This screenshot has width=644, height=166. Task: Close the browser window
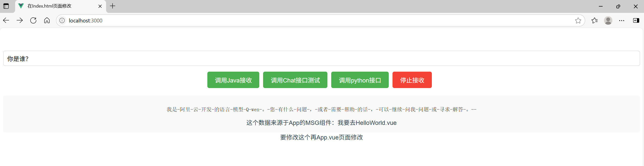[635, 6]
